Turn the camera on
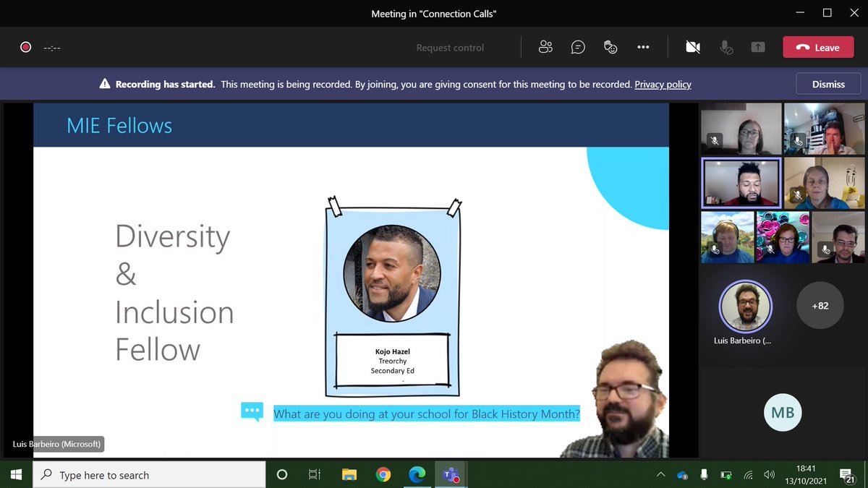 point(693,47)
